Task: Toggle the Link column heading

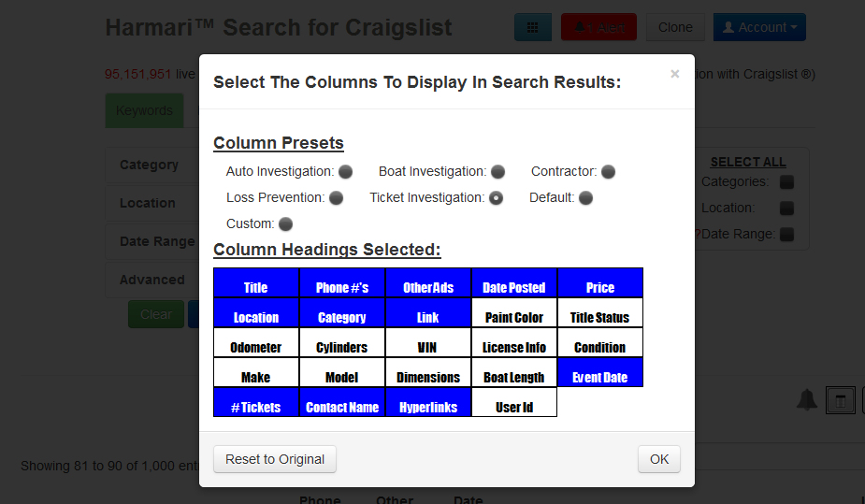Action: point(428,312)
